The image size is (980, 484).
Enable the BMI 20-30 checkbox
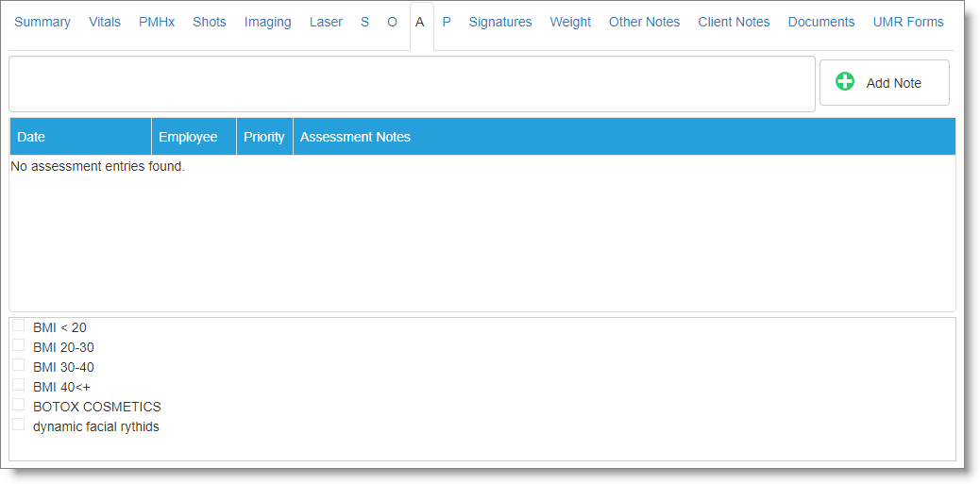(19, 345)
